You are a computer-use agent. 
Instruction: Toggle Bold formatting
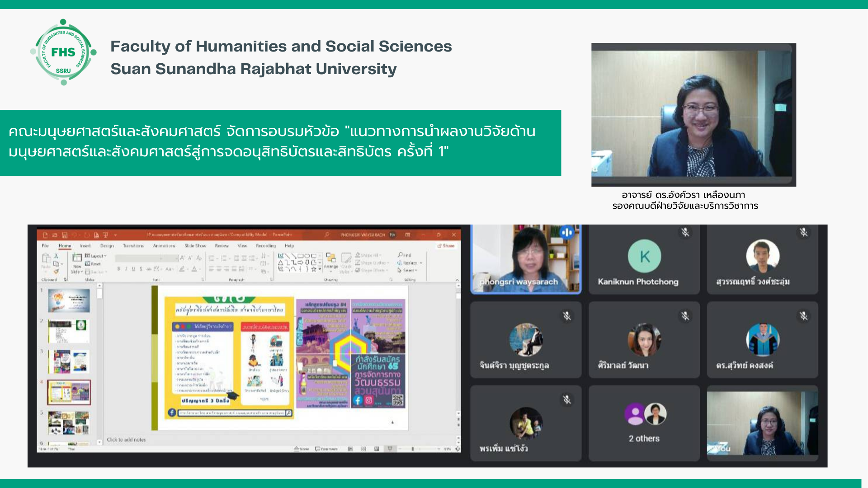118,269
